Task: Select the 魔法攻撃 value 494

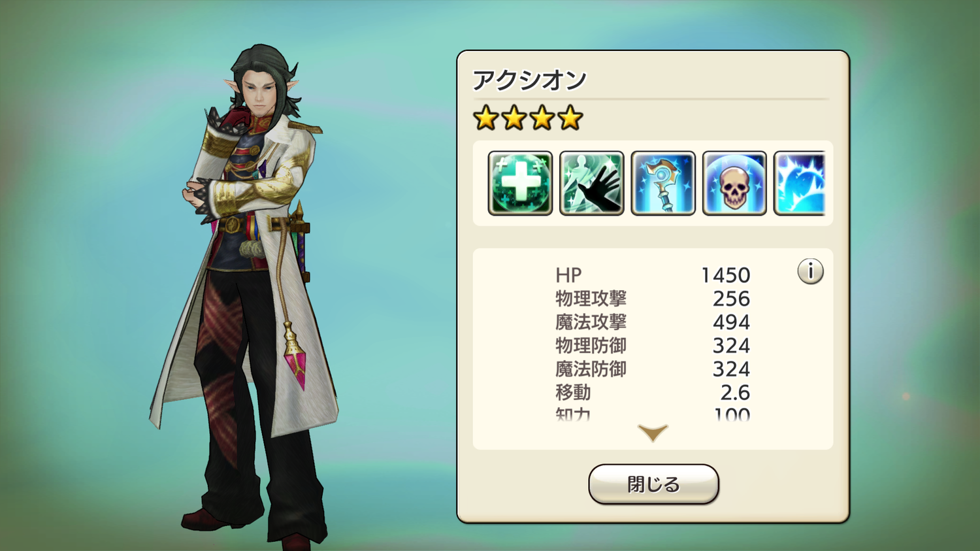Action: pyautogui.click(x=731, y=322)
